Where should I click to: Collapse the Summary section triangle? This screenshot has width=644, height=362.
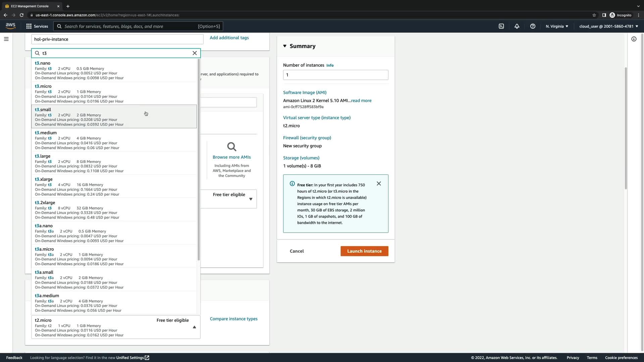(x=285, y=46)
